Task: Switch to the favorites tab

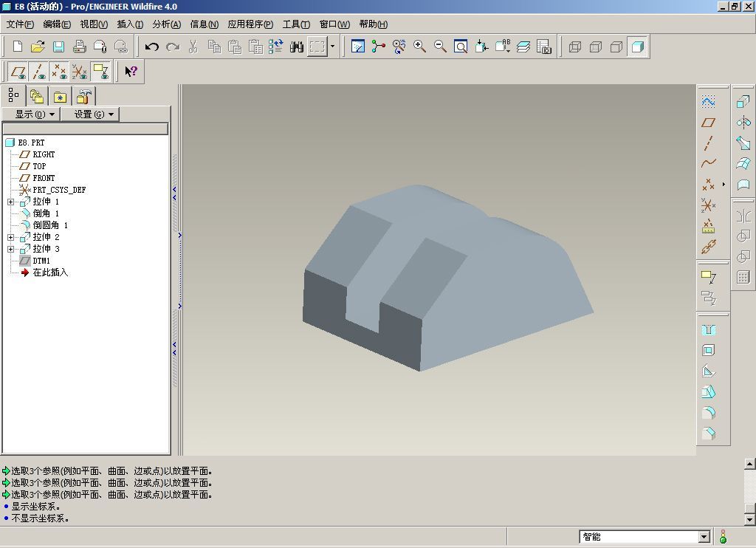Action: click(x=60, y=97)
